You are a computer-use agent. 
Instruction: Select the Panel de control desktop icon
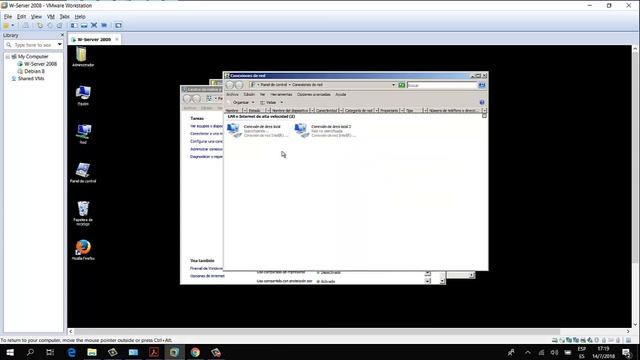(83, 173)
